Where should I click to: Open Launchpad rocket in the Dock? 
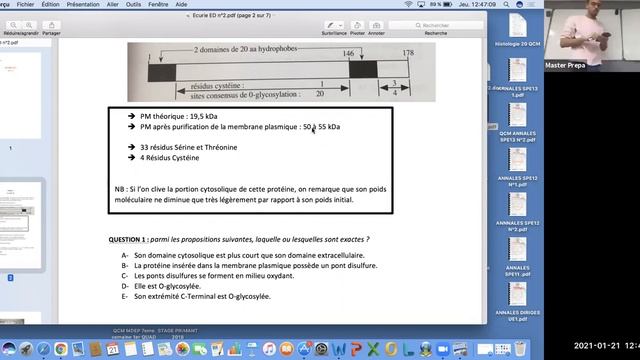(x=26, y=349)
